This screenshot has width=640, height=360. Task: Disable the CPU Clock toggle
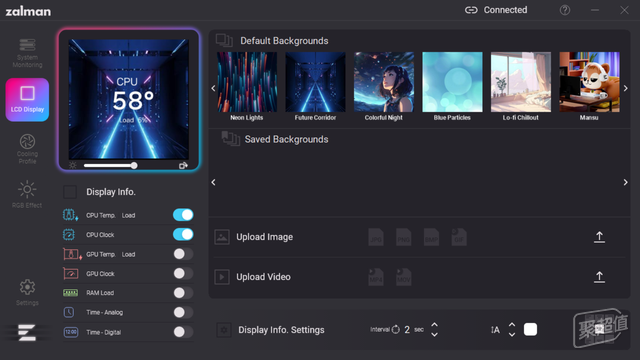[x=183, y=234]
